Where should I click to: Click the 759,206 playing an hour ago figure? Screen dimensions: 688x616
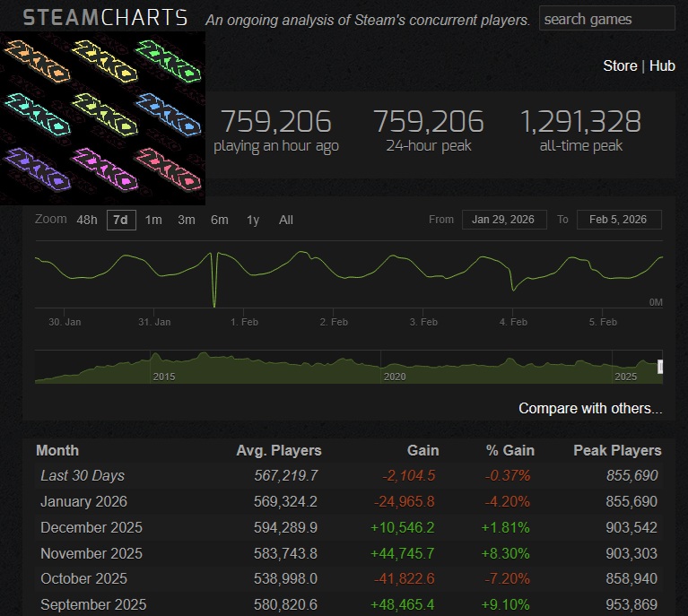pyautogui.click(x=276, y=122)
